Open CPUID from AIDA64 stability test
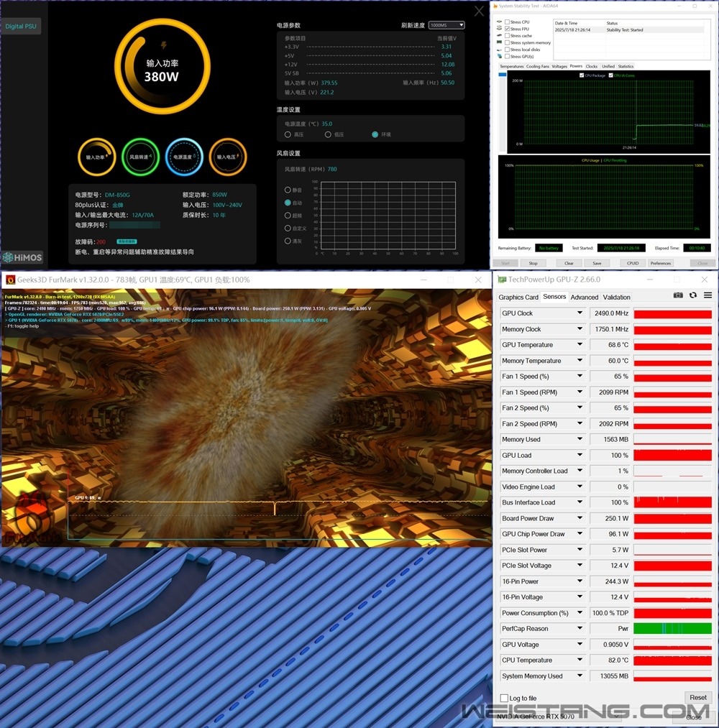719x728 pixels. point(633,263)
